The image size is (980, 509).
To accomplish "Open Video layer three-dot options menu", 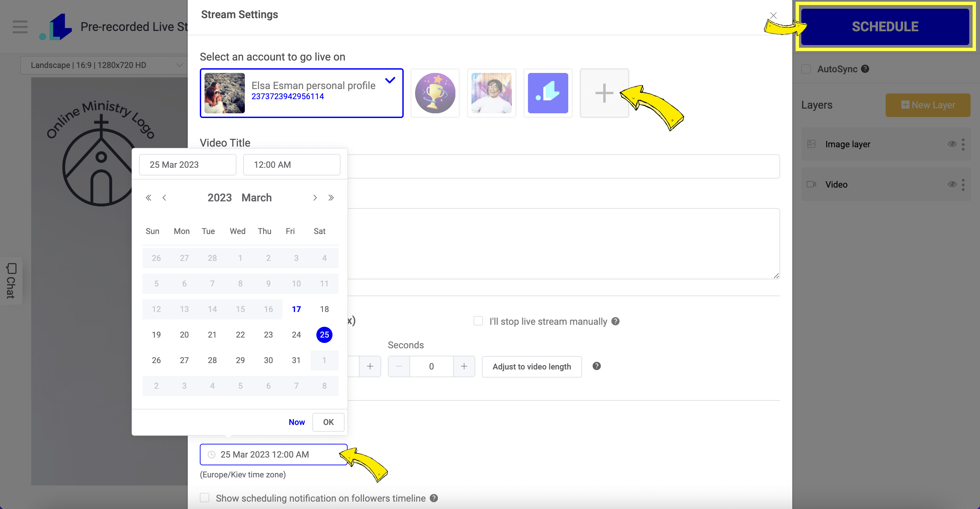I will pos(963,185).
